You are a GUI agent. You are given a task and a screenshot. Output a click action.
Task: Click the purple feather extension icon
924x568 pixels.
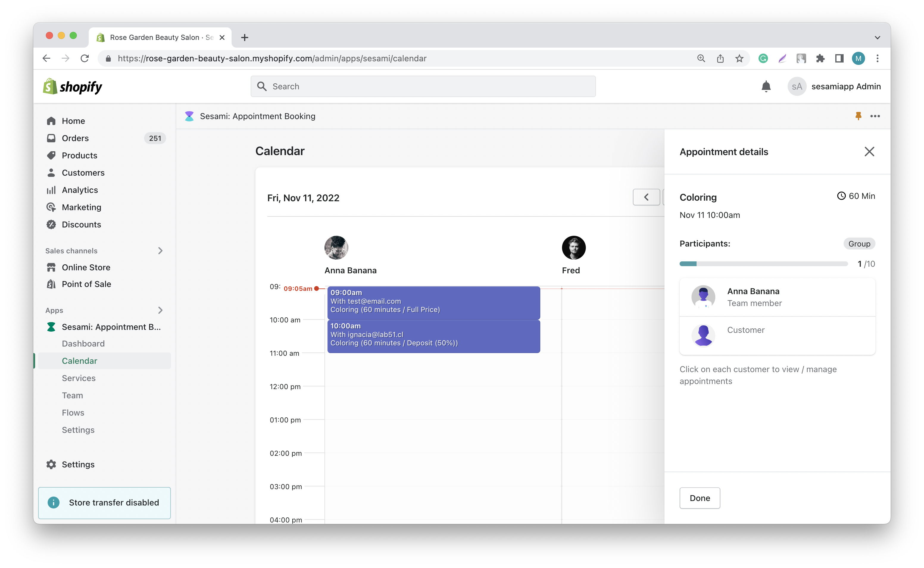pos(782,58)
